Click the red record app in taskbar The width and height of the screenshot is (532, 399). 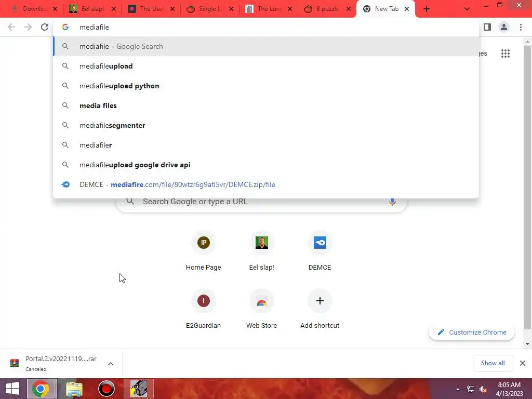coord(107,389)
